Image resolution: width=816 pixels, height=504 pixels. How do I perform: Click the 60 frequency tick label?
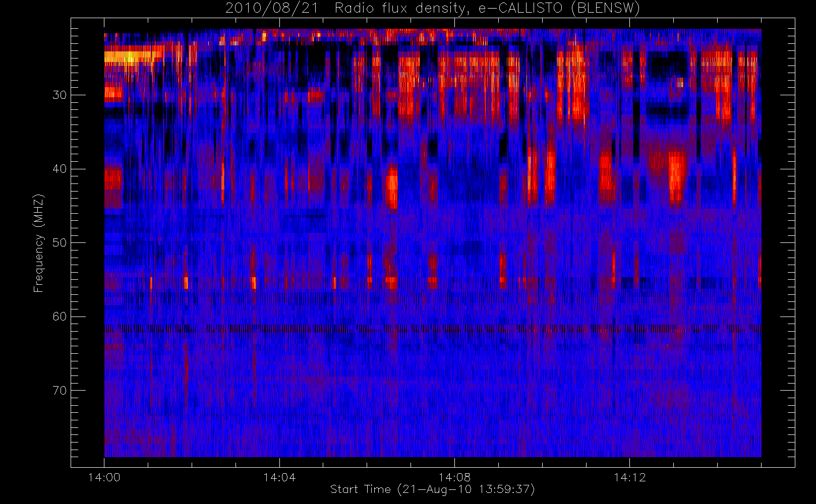60,317
